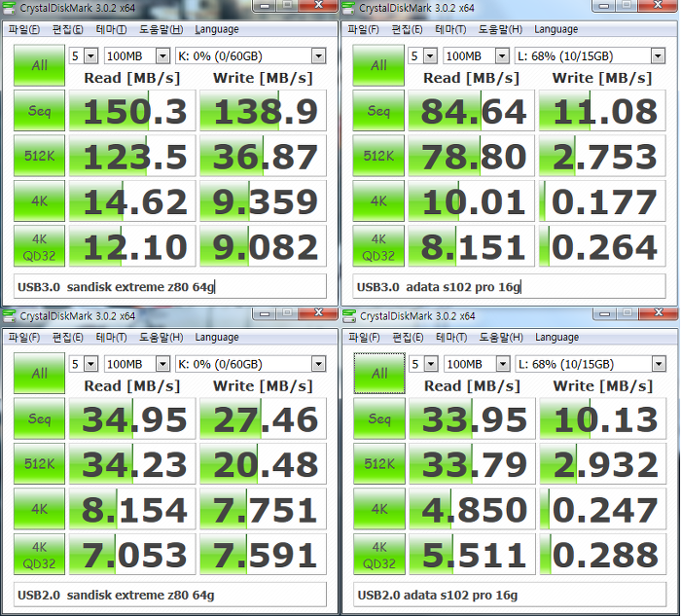Image resolution: width=681 pixels, height=616 pixels.
Task: Click 512K read value 123.5
Action: 132,156
